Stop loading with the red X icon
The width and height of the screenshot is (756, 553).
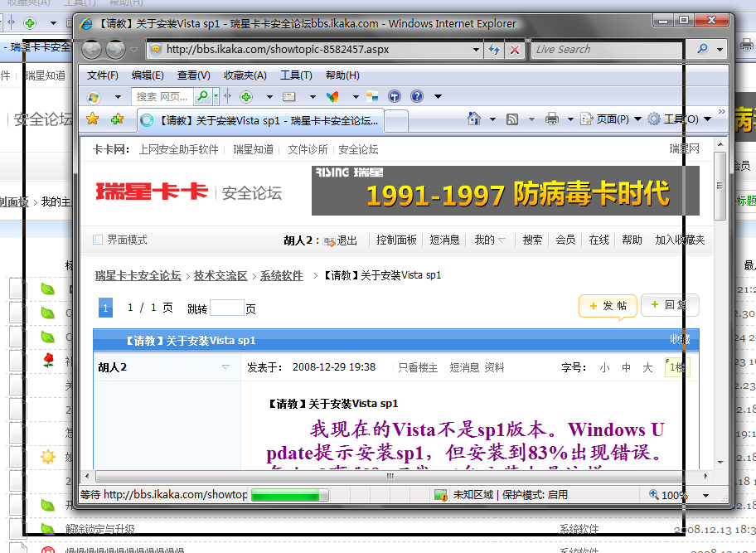515,49
